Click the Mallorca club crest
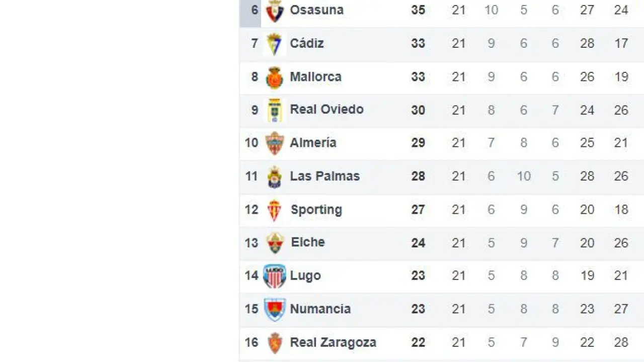 click(274, 78)
